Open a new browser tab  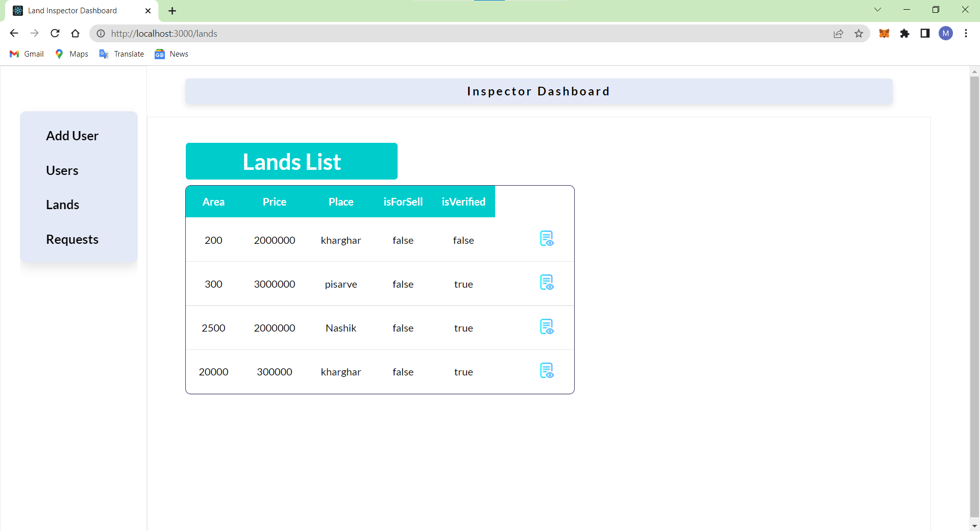tap(172, 10)
